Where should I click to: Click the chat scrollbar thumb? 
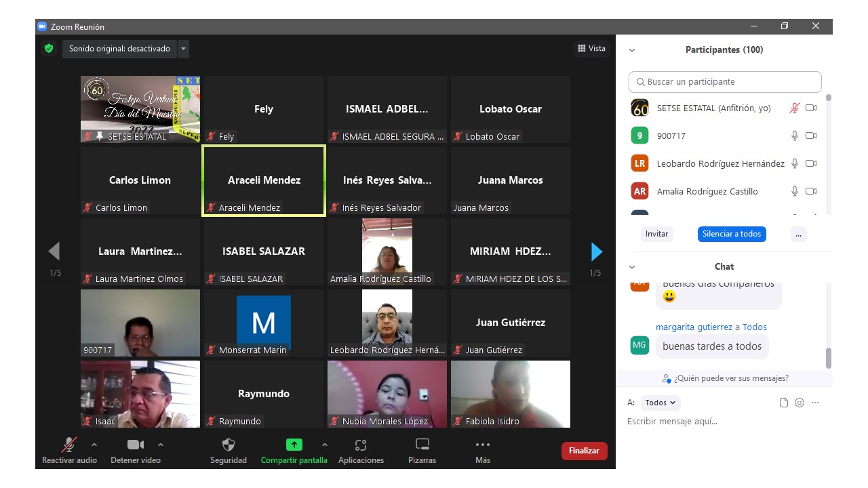point(828,358)
